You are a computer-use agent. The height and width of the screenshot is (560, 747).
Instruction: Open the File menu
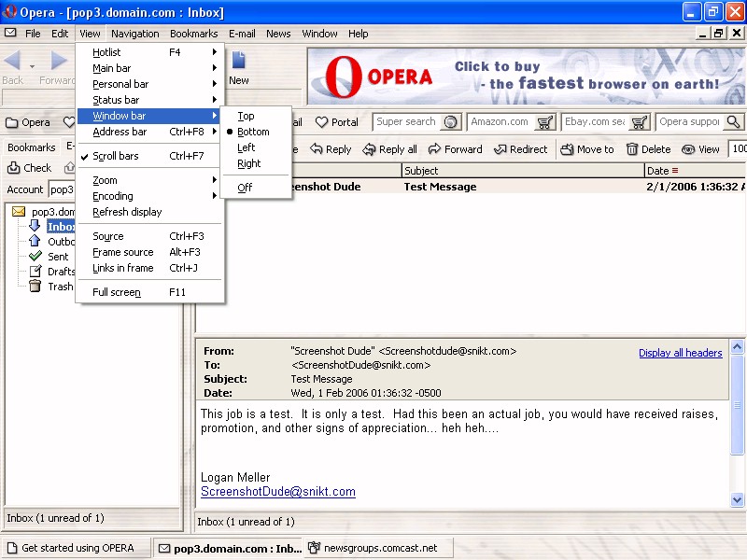pyautogui.click(x=33, y=34)
